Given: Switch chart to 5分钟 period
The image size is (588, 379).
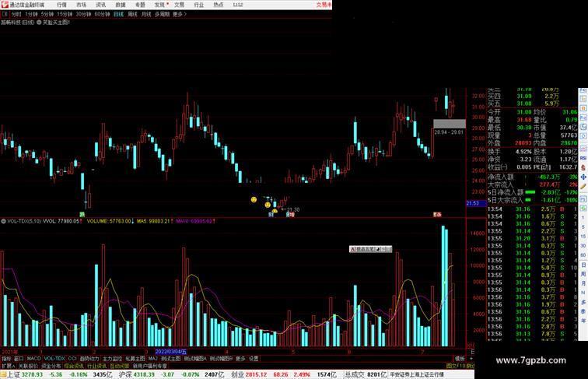Looking at the screenshot, I should (x=47, y=14).
